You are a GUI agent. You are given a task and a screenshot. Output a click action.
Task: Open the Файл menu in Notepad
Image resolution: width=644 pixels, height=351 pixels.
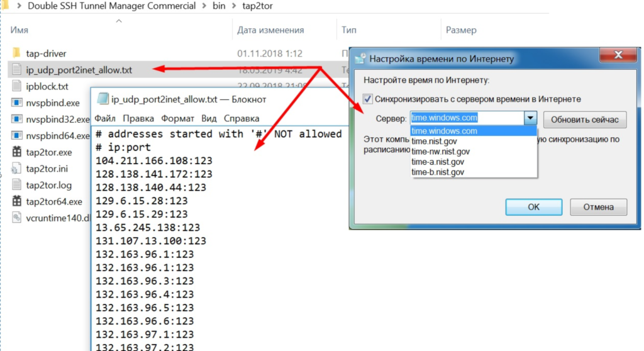click(x=105, y=118)
